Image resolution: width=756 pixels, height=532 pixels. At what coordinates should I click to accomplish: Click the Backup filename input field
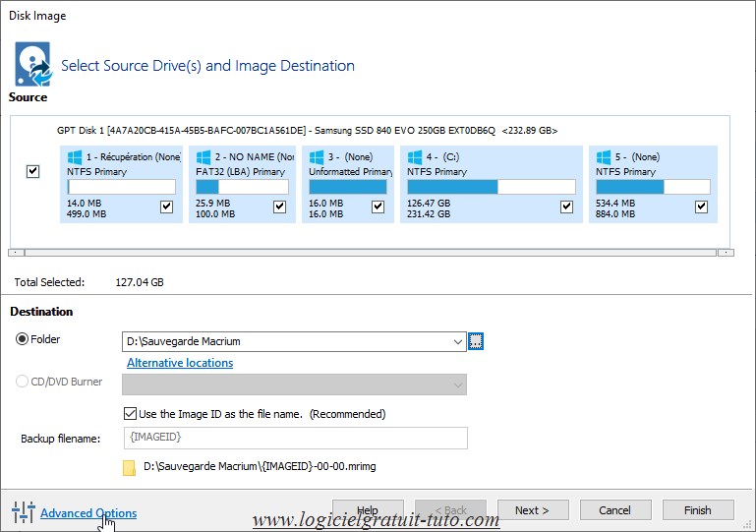296,438
